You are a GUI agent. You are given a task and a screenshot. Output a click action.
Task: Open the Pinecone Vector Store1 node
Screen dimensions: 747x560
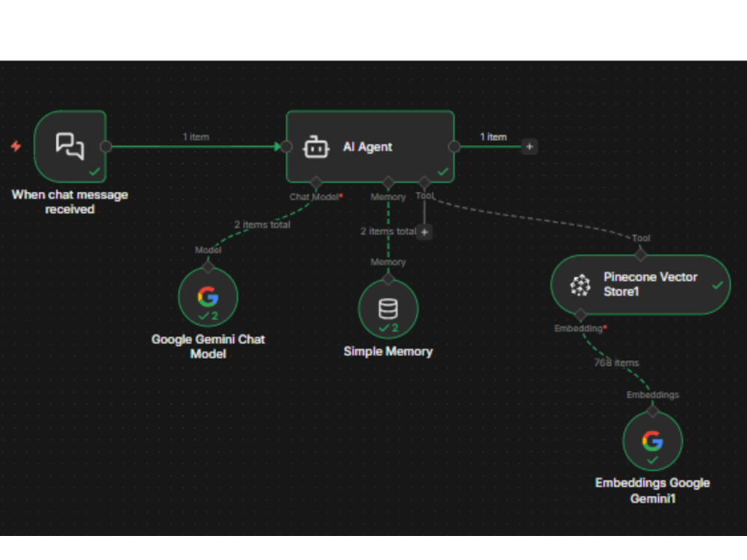tap(640, 284)
